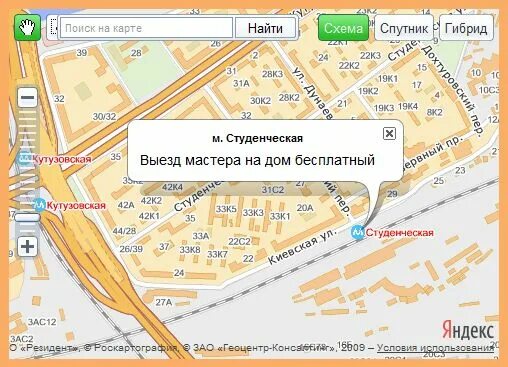Click the lower Кутузовская metro icon
Viewport: 508px width, 367px height.
point(40,205)
